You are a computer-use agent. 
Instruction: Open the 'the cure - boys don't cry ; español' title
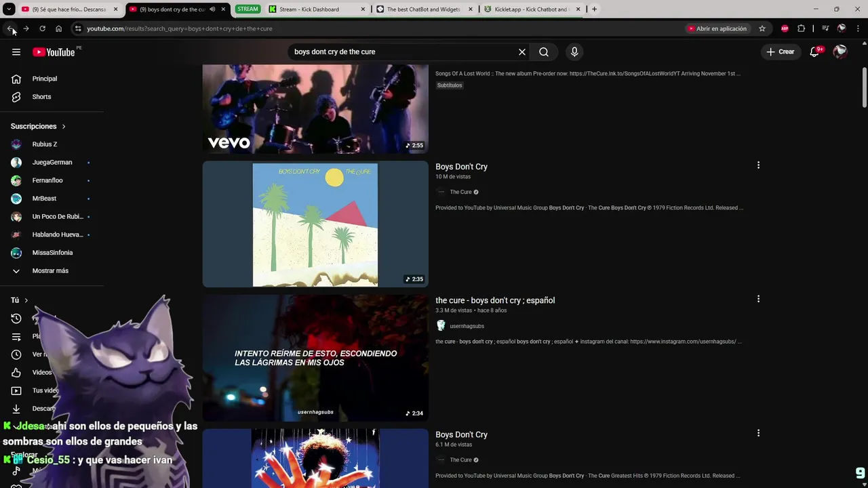pos(495,300)
